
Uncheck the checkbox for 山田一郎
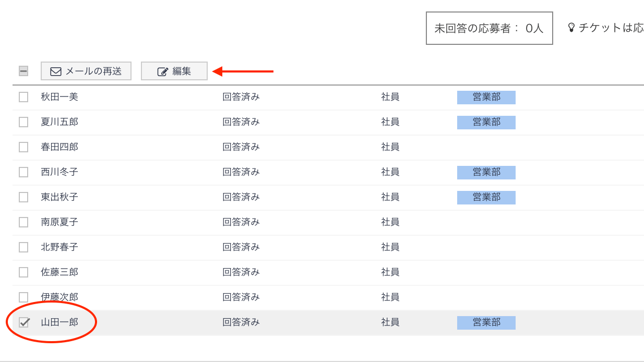[24, 322]
